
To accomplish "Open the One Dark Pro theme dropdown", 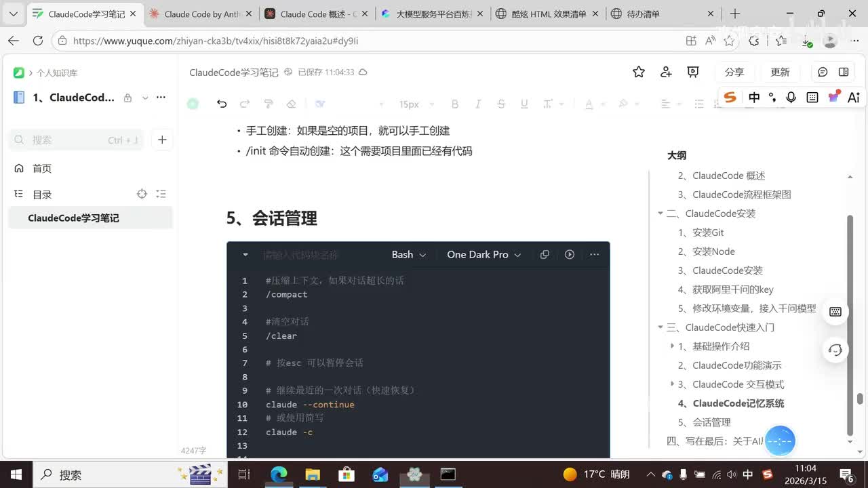I will click(484, 255).
